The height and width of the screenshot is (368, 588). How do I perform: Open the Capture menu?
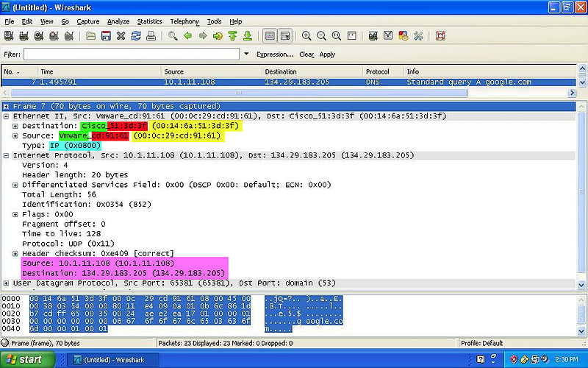coord(88,21)
